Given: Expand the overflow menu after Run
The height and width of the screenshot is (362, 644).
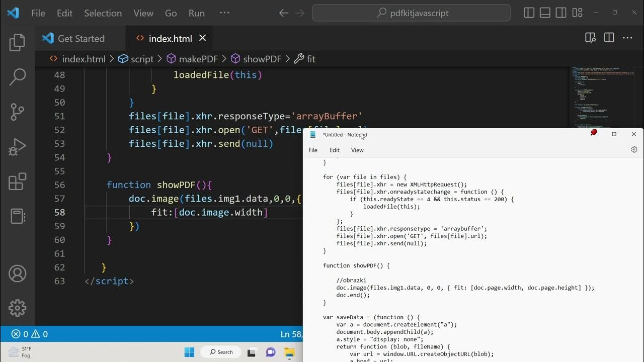Looking at the screenshot, I should click(224, 13).
